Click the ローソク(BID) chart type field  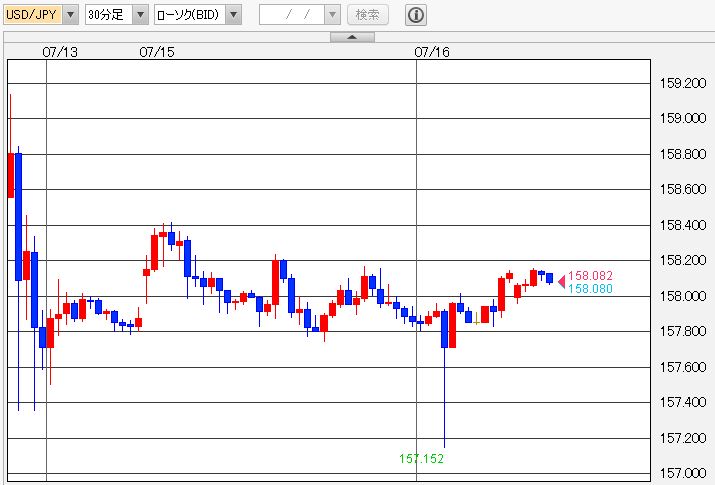(x=190, y=15)
